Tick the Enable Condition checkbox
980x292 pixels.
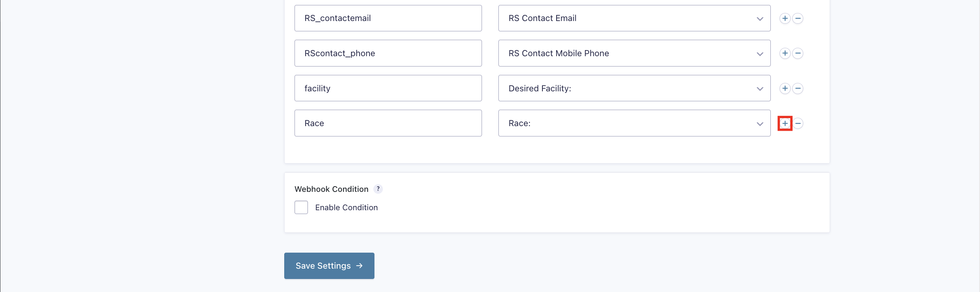tap(301, 208)
